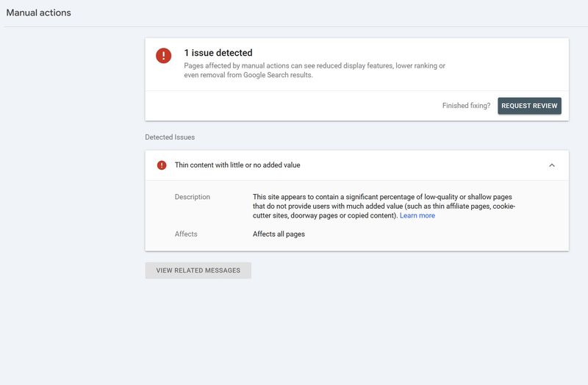
Task: Click the 'Description' field label
Action: coord(193,197)
